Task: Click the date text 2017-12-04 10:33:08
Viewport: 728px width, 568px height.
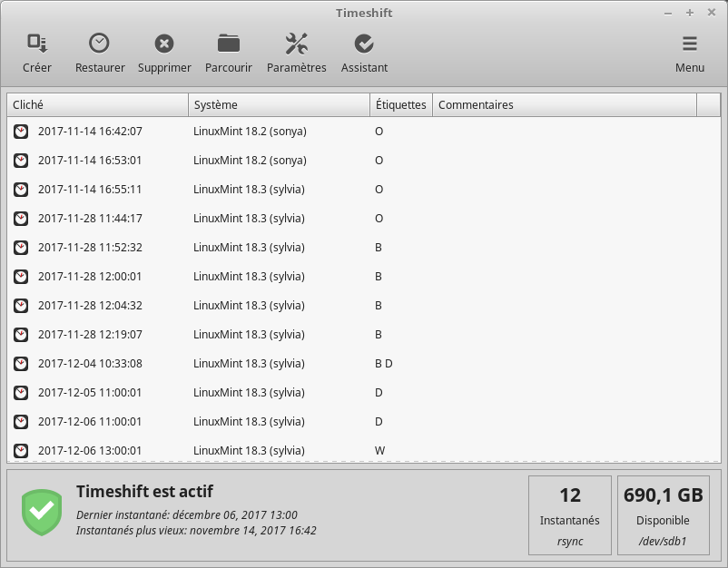Action: (90, 363)
